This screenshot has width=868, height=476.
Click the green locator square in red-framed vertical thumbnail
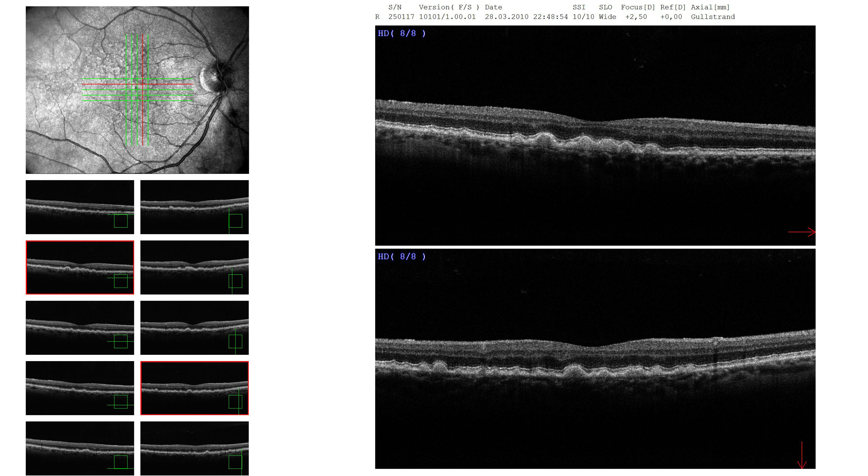(x=235, y=402)
